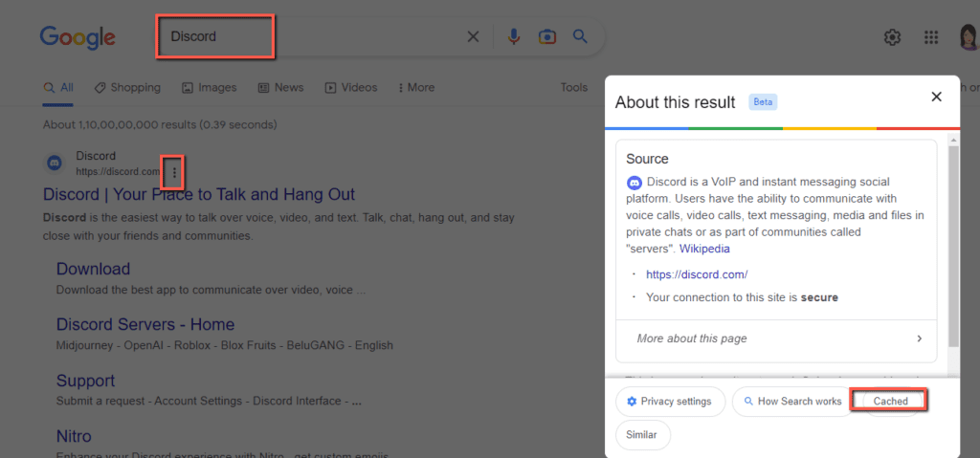This screenshot has height=458, width=980.
Task: Open the Google apps grid icon
Action: point(930,37)
